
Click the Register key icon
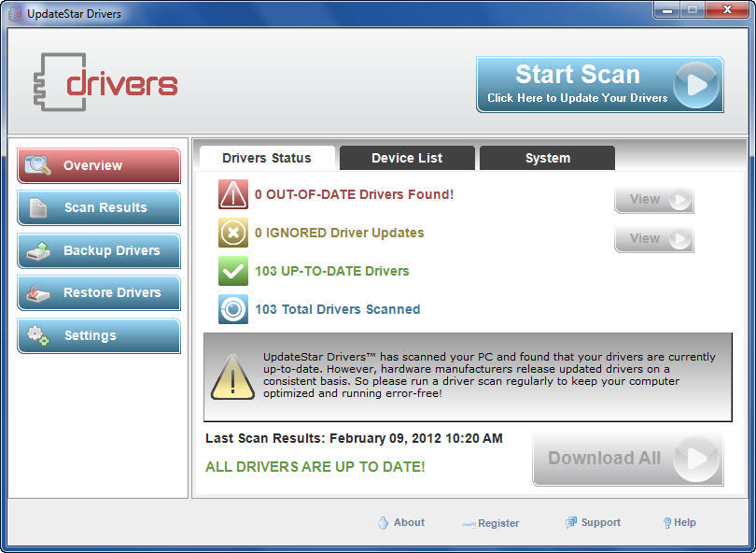pos(469,524)
